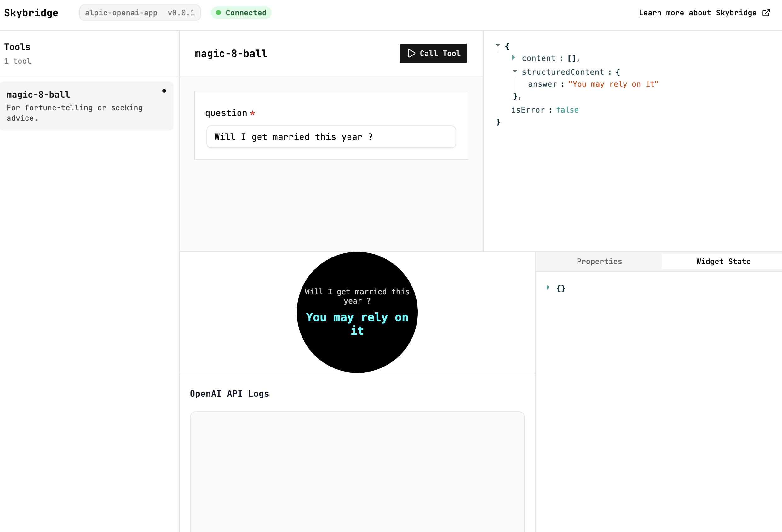Click the answer value You may rely on it
The width and height of the screenshot is (782, 532).
(613, 84)
